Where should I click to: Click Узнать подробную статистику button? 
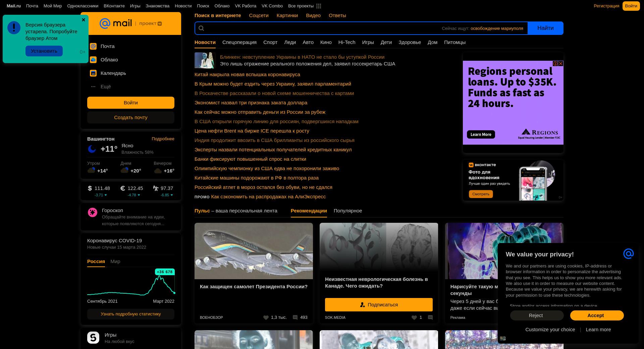point(131,314)
